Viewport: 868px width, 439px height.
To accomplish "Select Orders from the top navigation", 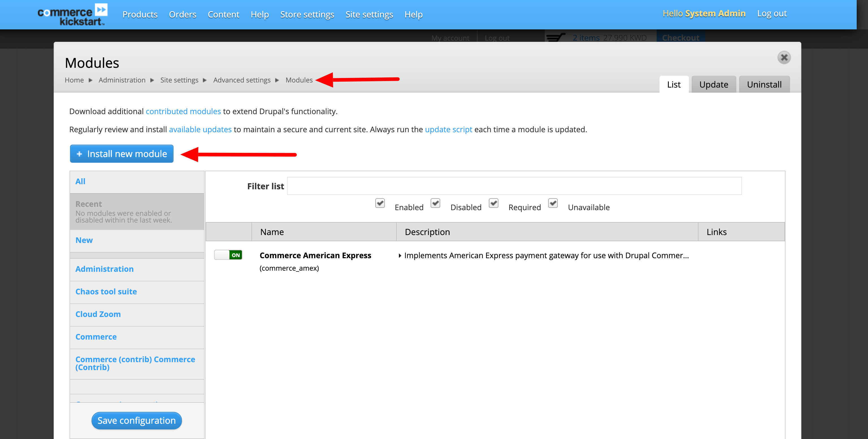I will 183,14.
